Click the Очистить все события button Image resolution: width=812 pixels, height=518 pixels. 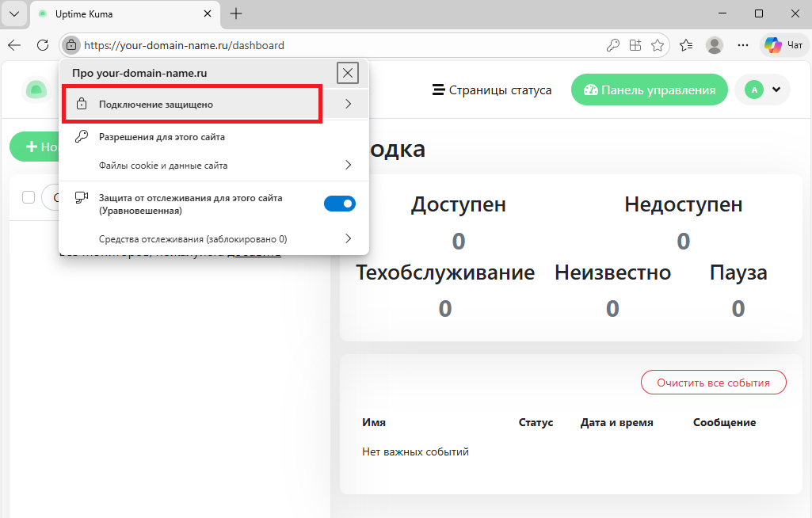tap(713, 382)
